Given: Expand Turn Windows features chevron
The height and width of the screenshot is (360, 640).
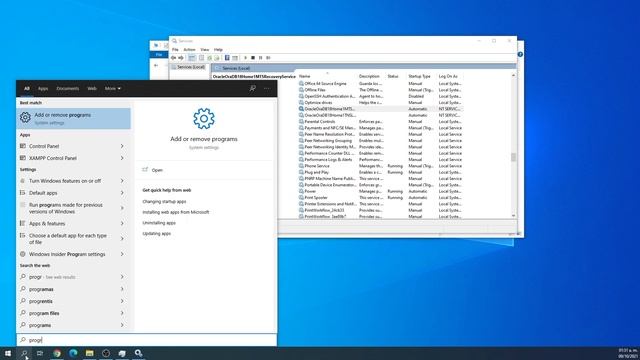Looking at the screenshot, I should [122, 180].
